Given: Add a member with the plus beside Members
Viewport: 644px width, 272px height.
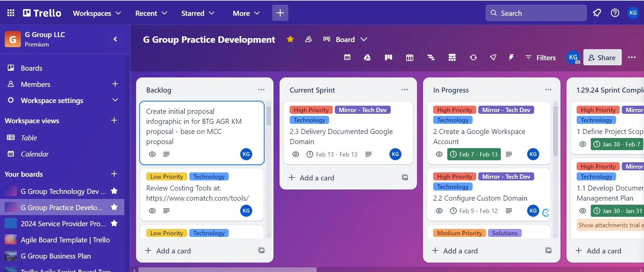Looking at the screenshot, I should [x=115, y=84].
